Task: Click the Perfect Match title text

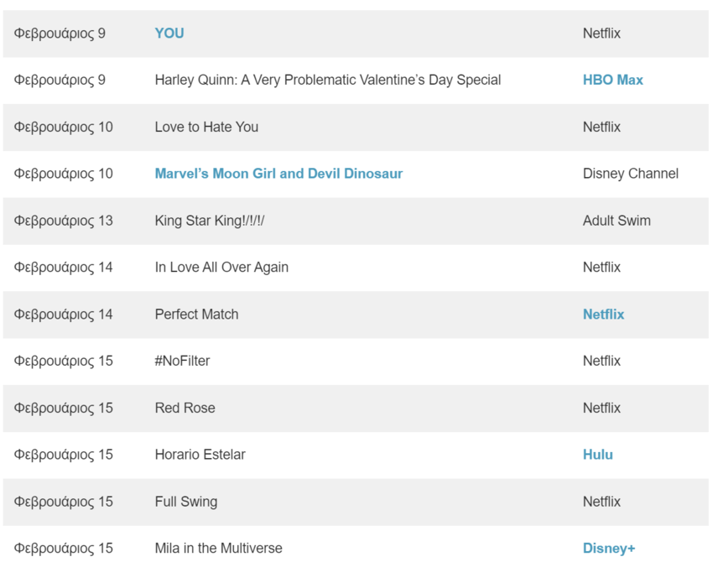Action: click(196, 315)
